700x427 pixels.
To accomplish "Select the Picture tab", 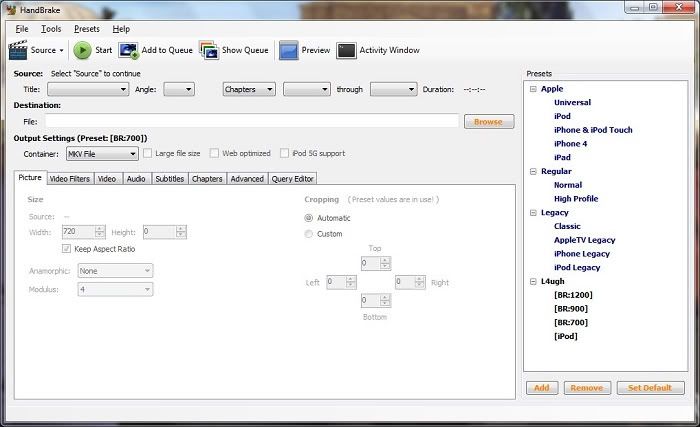I will click(x=30, y=177).
